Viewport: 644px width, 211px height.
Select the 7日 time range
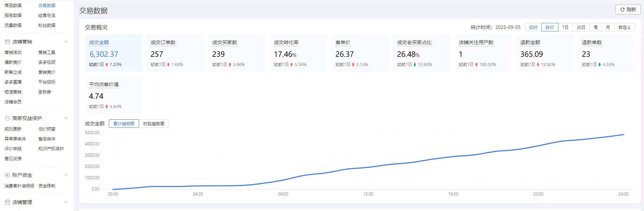coord(565,27)
